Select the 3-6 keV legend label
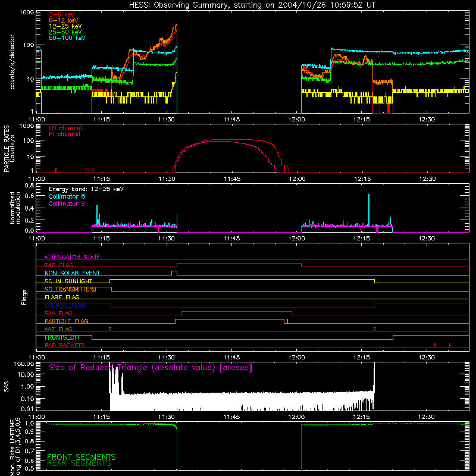The width and height of the screenshot is (476, 476). (61, 14)
